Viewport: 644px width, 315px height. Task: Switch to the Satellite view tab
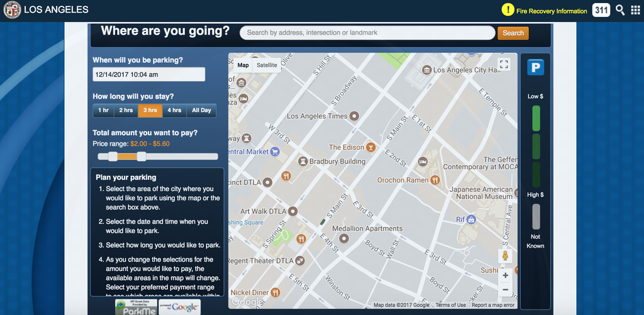click(267, 65)
